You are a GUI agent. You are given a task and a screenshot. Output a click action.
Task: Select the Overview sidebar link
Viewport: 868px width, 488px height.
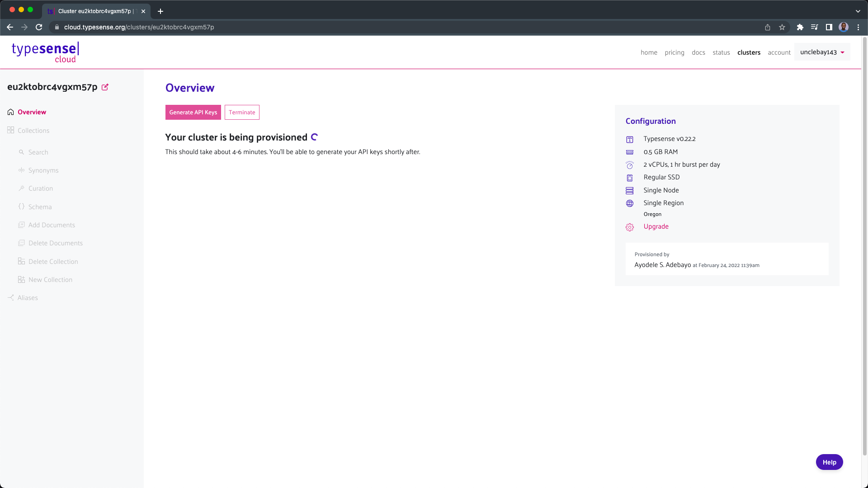pos(32,112)
